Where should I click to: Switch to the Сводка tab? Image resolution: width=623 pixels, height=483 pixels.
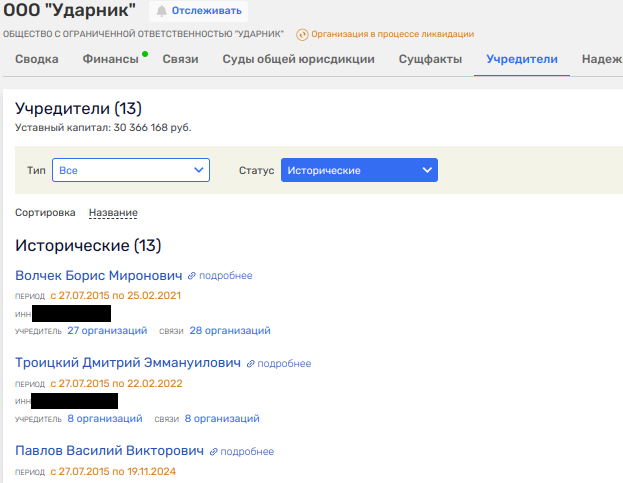(37, 59)
